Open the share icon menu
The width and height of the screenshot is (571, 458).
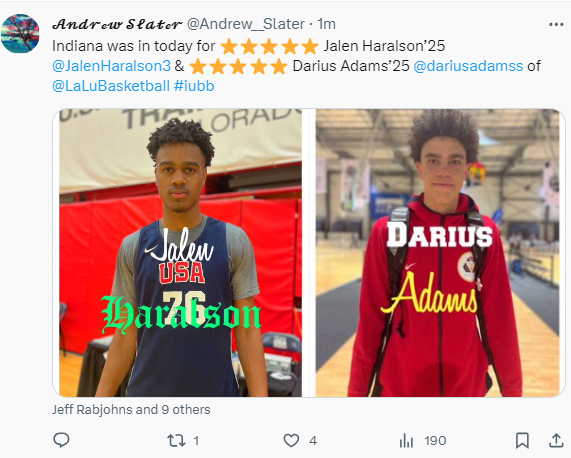pyautogui.click(x=556, y=440)
